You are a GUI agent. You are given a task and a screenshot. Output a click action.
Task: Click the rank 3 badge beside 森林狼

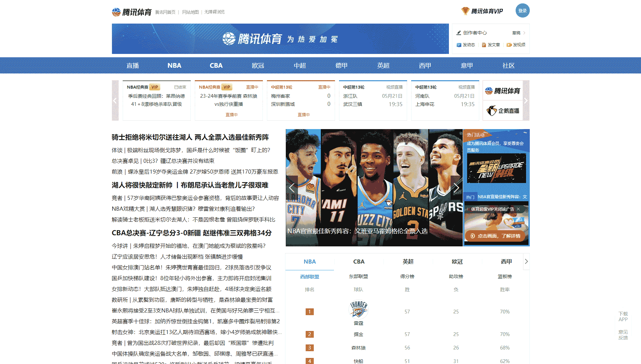point(310,348)
